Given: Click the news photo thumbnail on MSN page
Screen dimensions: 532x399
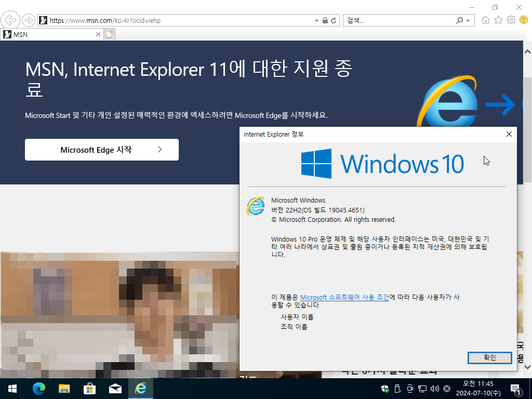Looking at the screenshot, I should 119,315.
